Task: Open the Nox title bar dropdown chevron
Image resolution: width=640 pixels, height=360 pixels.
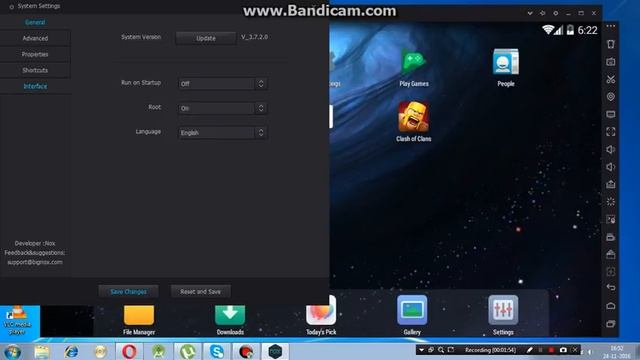Action: [530, 13]
